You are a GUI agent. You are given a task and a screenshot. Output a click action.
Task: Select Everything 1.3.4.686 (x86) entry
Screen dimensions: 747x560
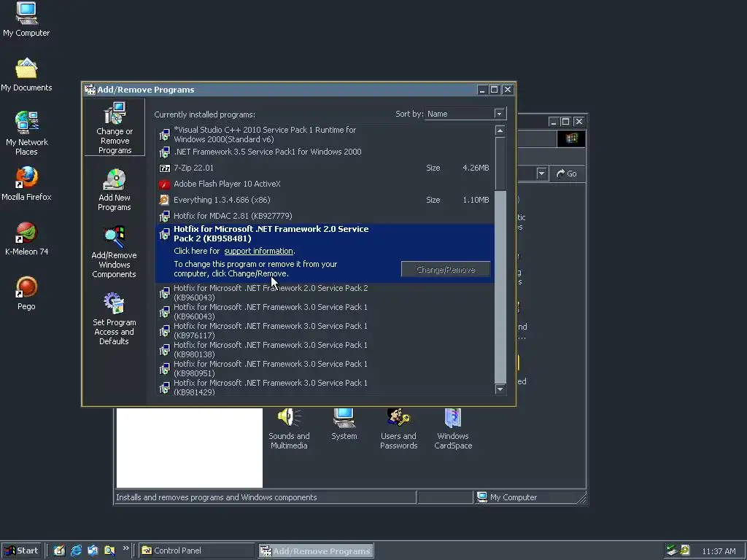click(x=325, y=200)
